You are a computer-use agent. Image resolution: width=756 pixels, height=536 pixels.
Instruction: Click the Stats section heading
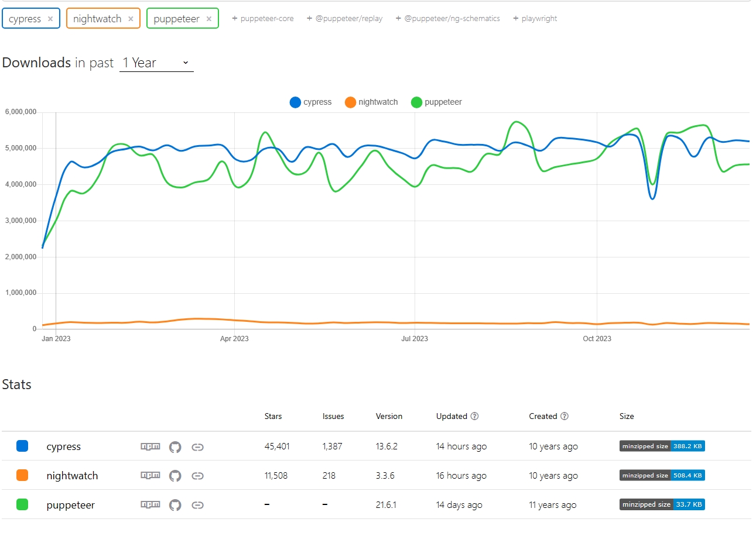(17, 384)
